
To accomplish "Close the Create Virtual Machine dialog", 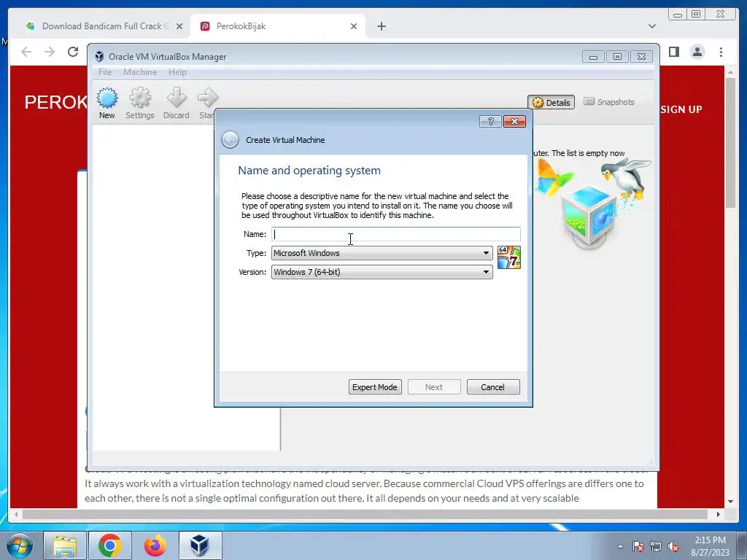I will pos(514,122).
